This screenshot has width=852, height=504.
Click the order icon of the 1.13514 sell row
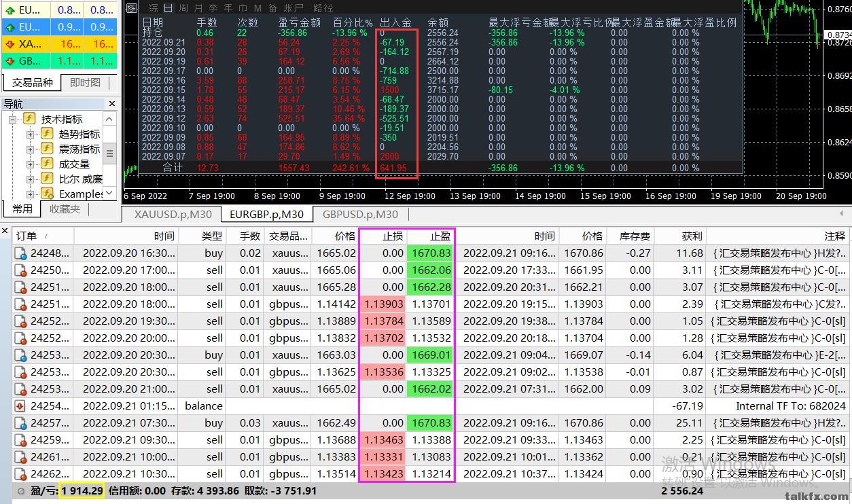[21, 474]
